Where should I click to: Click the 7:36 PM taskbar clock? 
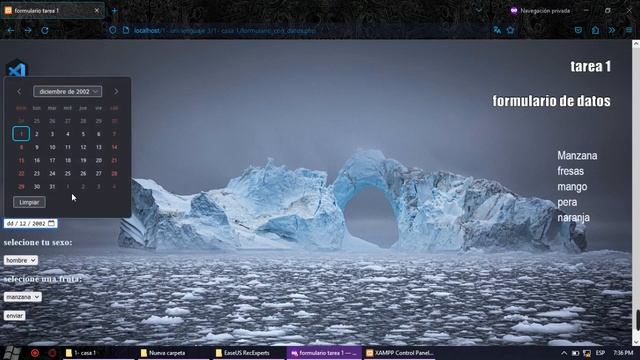623,353
